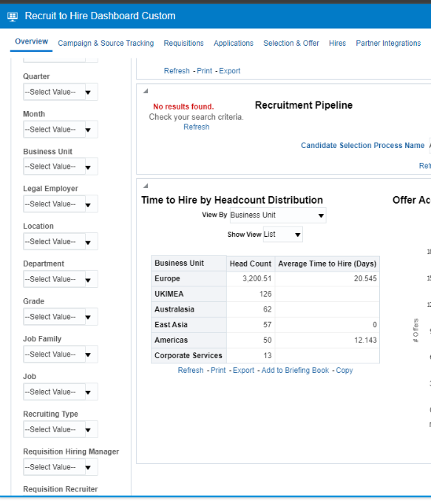Expand the Business Unit filter dropdown

pyautogui.click(x=61, y=167)
